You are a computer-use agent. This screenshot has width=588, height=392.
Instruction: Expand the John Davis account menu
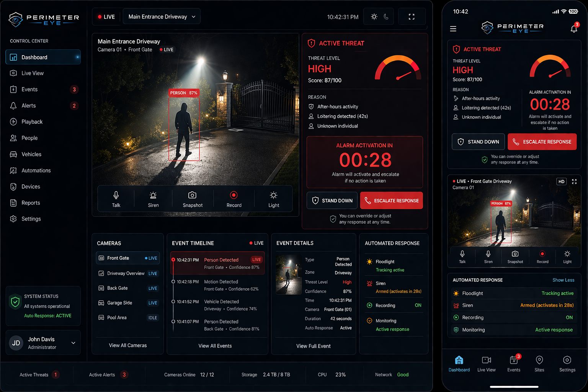point(43,342)
